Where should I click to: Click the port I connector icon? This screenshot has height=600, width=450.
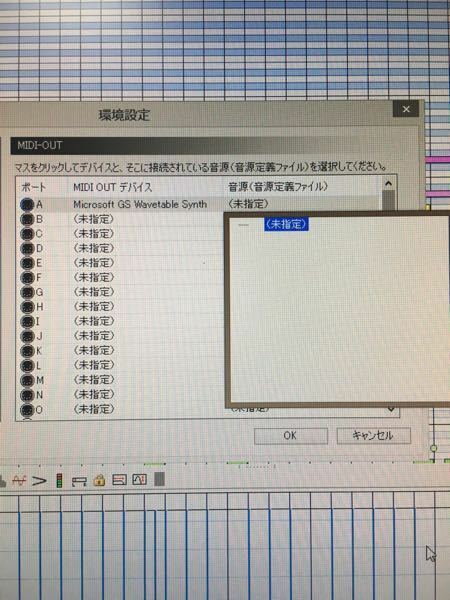pos(27,321)
